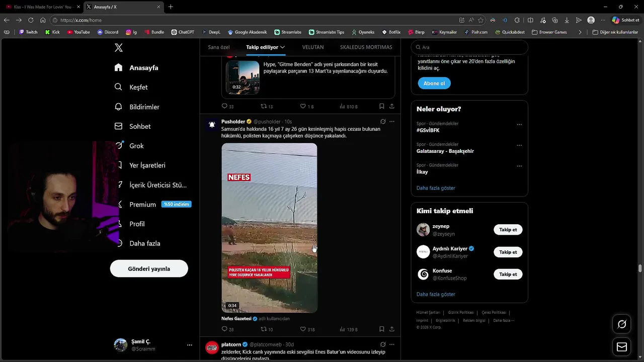Open Anasayfa from the sidebar
The image size is (644, 362).
pyautogui.click(x=136, y=67)
